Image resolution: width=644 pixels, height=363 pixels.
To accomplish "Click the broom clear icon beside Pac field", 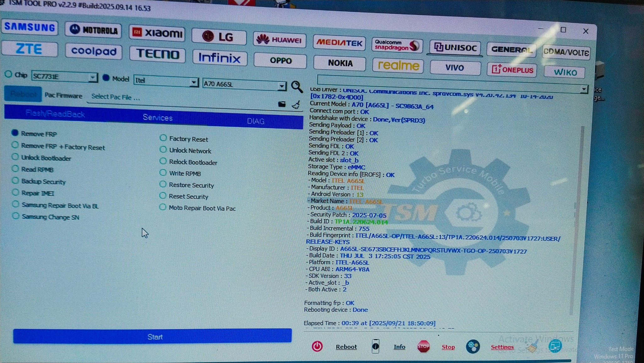I will [x=296, y=105].
